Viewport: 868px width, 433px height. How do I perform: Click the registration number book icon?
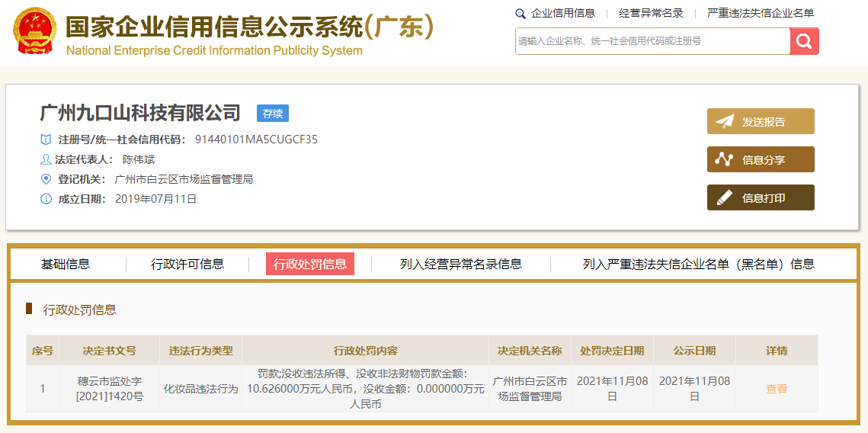pos(46,140)
